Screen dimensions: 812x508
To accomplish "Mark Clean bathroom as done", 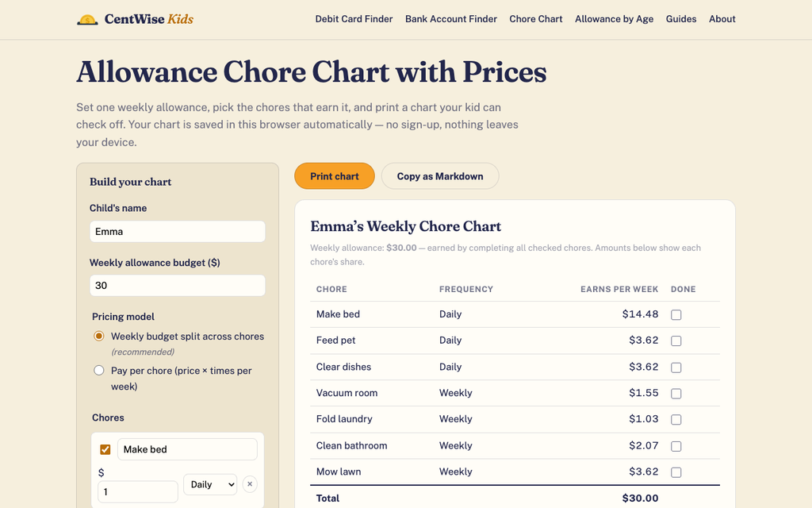I will click(x=676, y=446).
